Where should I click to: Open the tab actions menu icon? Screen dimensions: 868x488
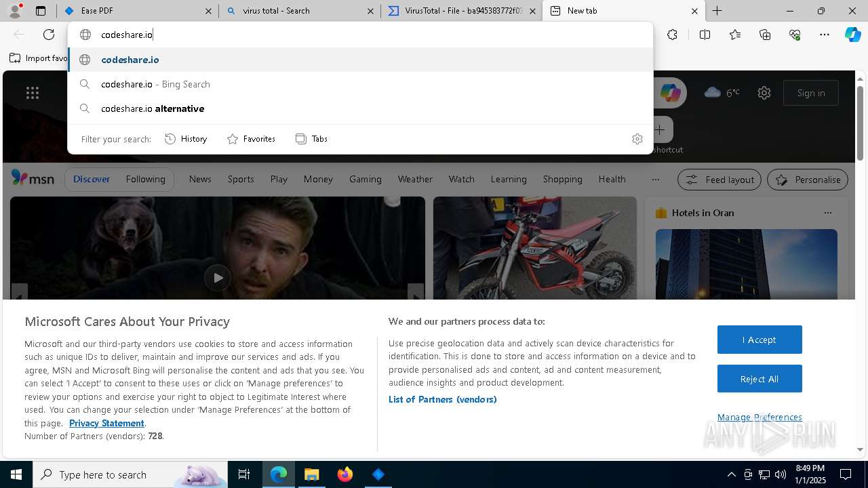tap(41, 11)
